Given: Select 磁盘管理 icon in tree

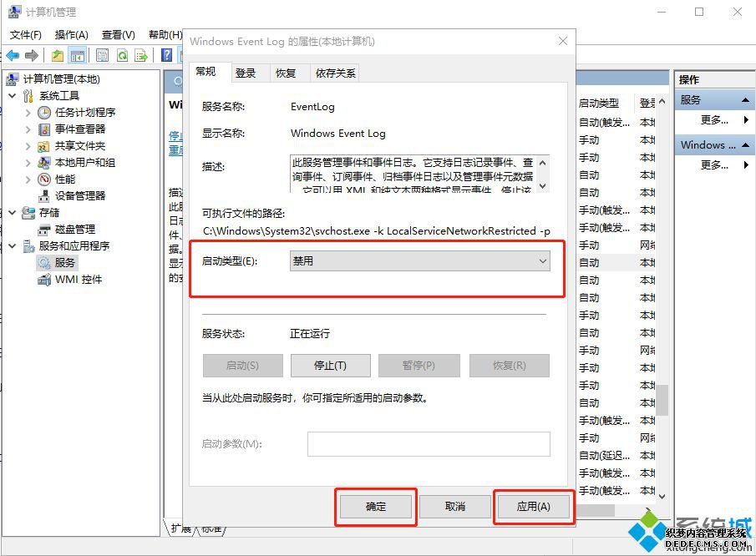Looking at the screenshot, I should (44, 230).
